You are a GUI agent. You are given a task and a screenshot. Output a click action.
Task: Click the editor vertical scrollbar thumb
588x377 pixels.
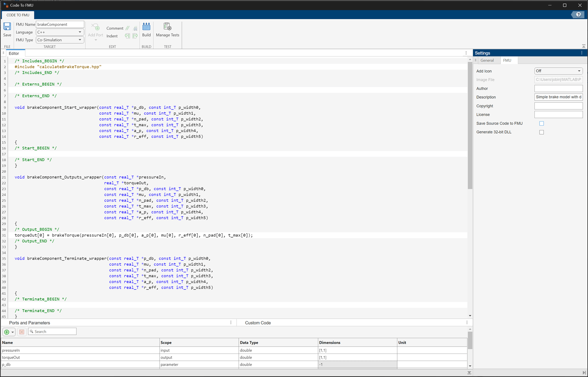[470, 125]
